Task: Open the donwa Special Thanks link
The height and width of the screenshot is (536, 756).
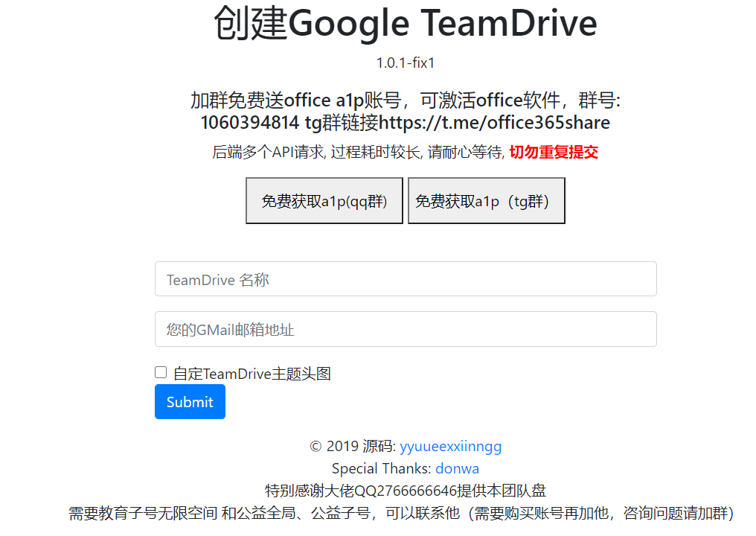Action: pyautogui.click(x=457, y=468)
